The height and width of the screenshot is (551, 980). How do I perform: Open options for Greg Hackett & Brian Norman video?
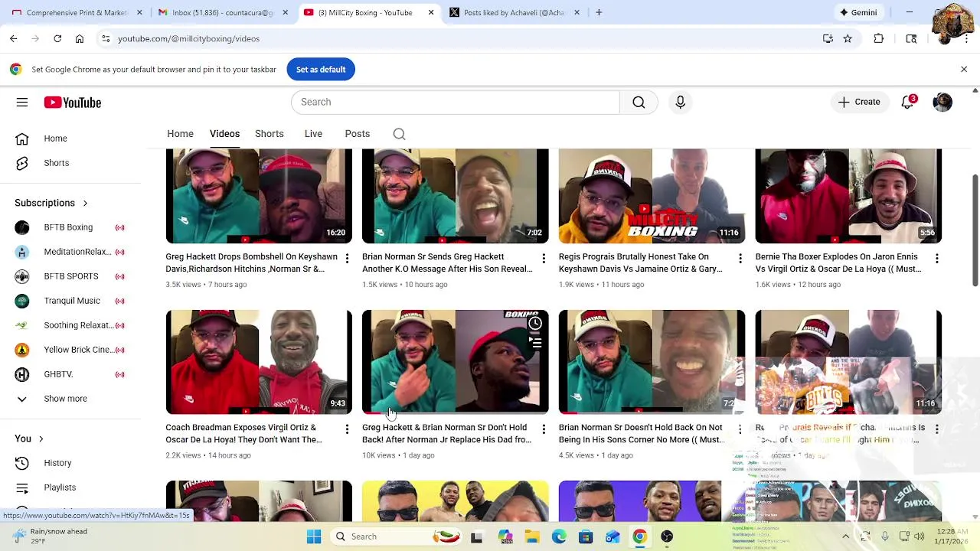[x=544, y=429]
